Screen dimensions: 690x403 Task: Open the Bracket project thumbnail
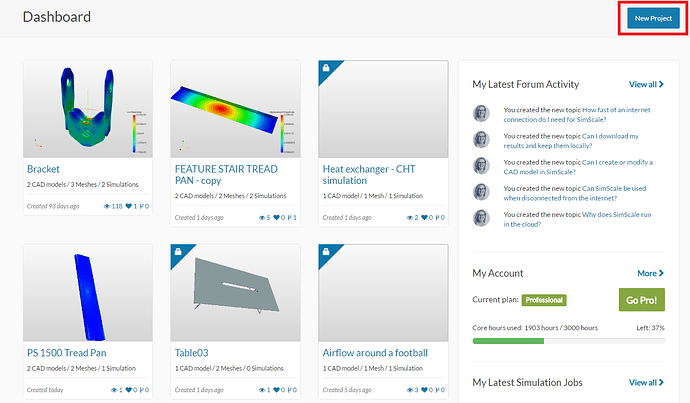pyautogui.click(x=88, y=109)
